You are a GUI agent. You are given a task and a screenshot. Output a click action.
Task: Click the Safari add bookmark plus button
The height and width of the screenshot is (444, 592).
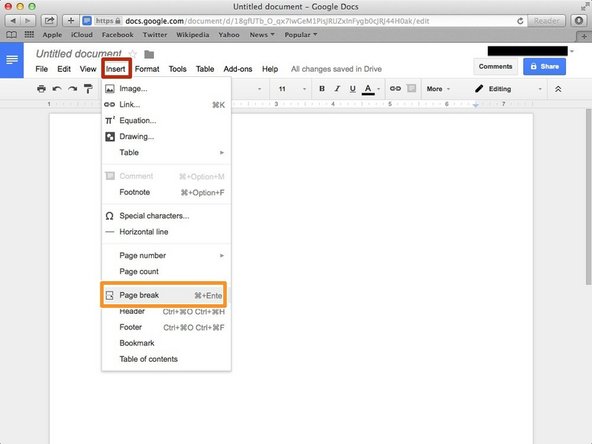pos(71,21)
